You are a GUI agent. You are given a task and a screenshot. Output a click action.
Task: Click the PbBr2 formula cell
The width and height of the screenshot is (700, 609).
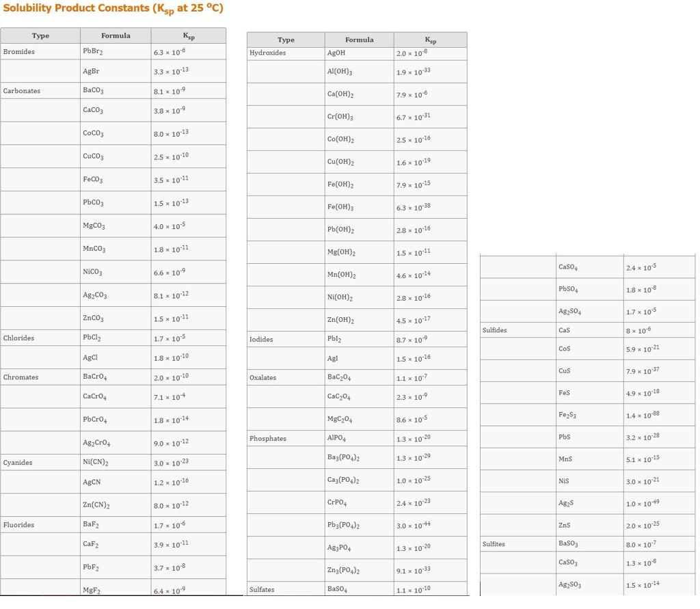(x=93, y=51)
